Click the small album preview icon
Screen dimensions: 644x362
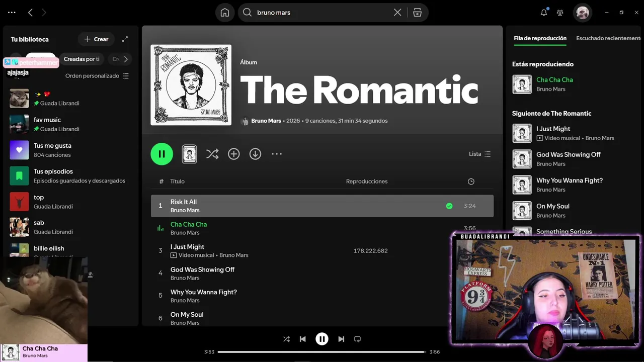point(189,154)
